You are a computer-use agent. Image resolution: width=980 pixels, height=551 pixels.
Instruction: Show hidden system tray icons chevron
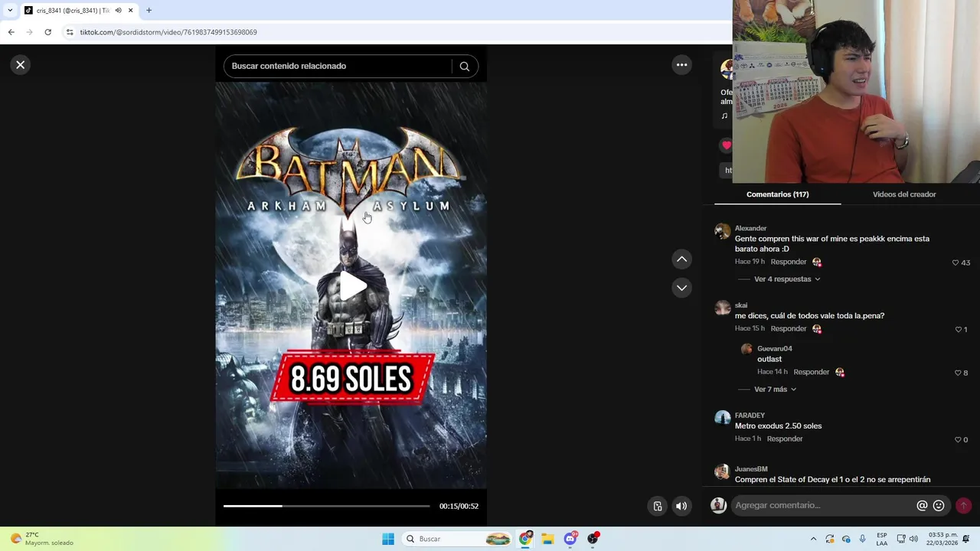(x=813, y=539)
